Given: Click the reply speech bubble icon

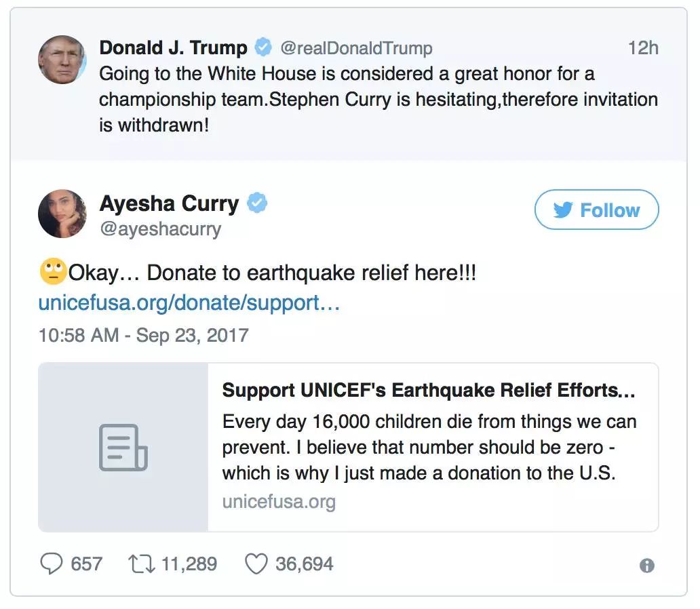Looking at the screenshot, I should [52, 564].
